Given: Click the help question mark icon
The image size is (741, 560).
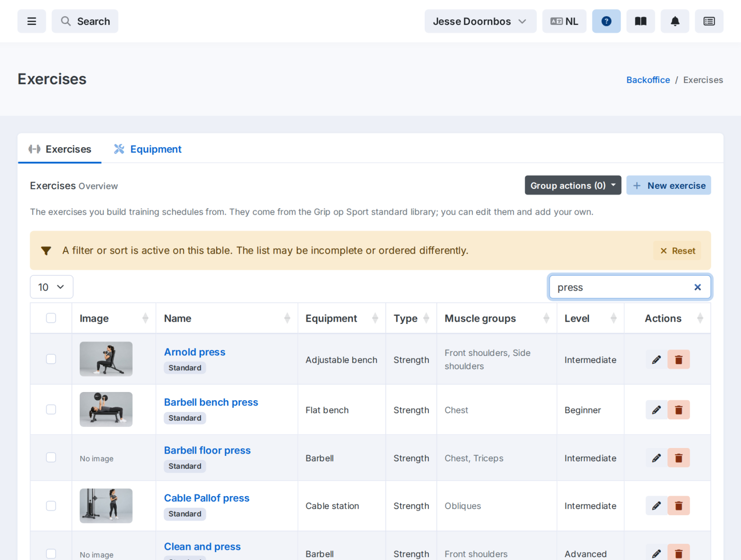Looking at the screenshot, I should pos(606,21).
